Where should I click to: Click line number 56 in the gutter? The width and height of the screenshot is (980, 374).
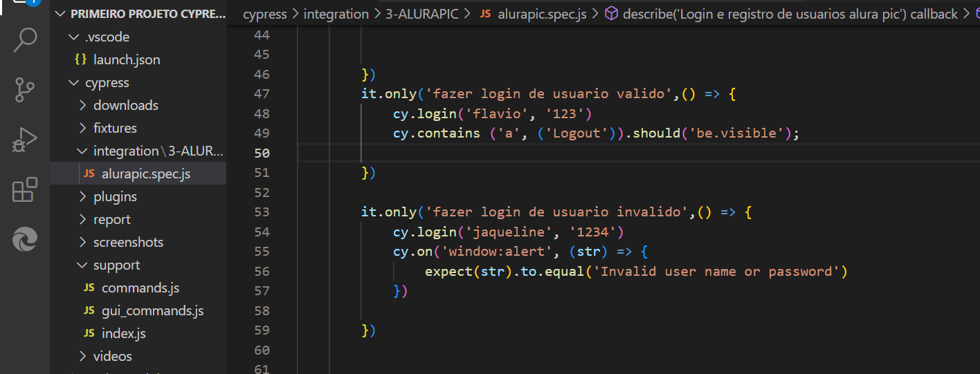pos(262,271)
